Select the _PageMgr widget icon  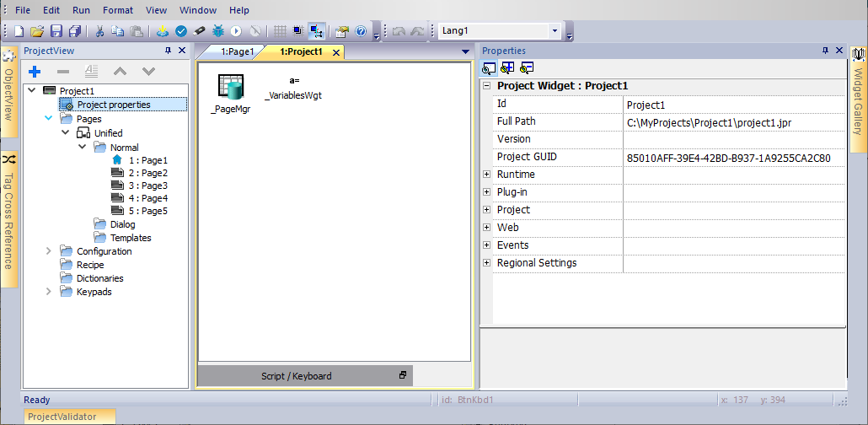coord(231,94)
